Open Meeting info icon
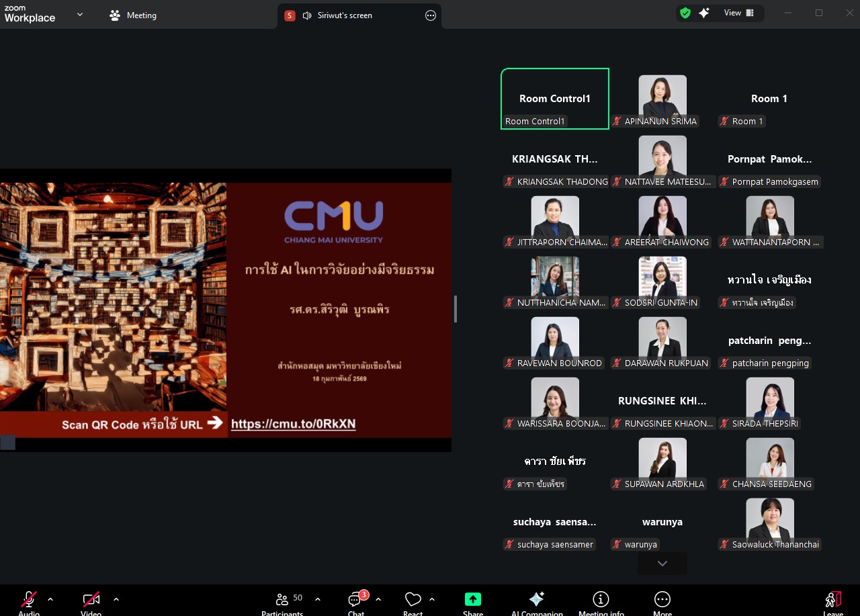860x616 pixels. [601, 599]
